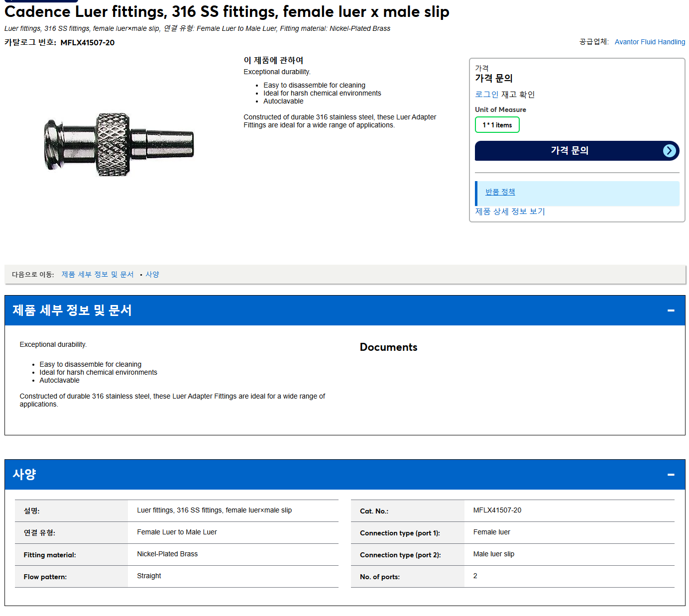Viewport: 689px width, 616px height.
Task: Collapse the 제품 세부 정보 및 문서 section
Action: 671,310
